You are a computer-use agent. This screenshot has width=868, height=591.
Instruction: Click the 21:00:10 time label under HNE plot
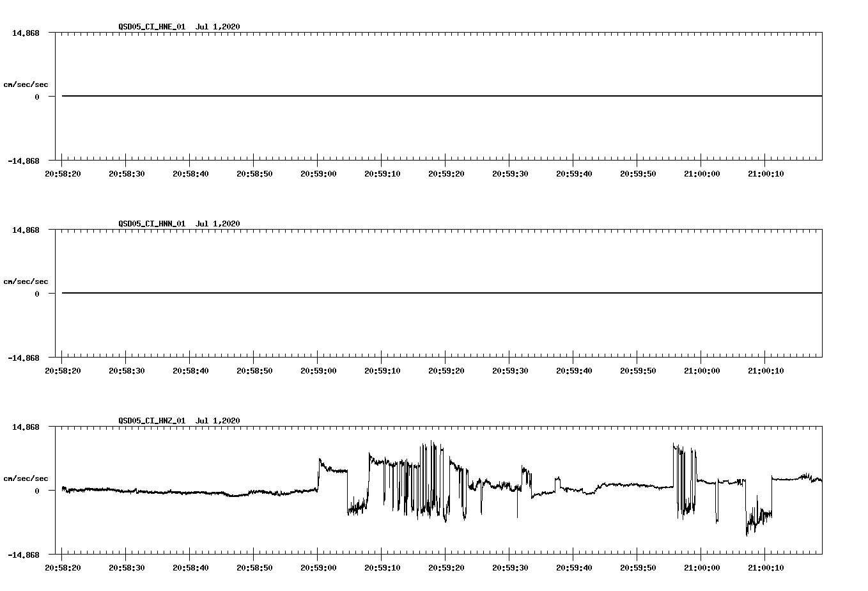coord(766,173)
